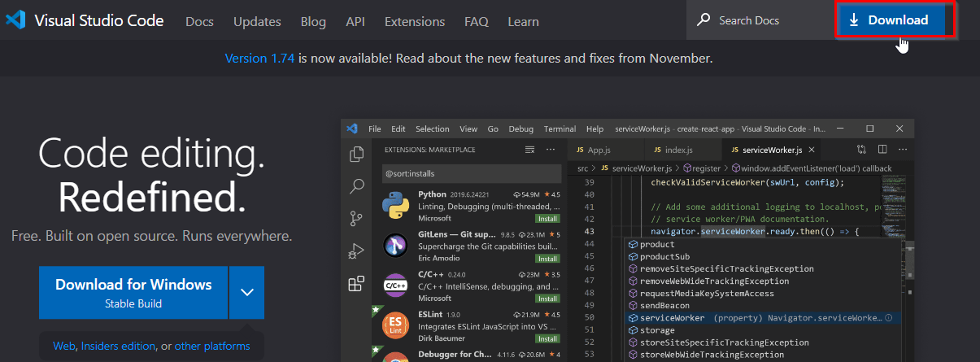Install the Python extension
The width and height of the screenshot is (980, 362).
547,219
